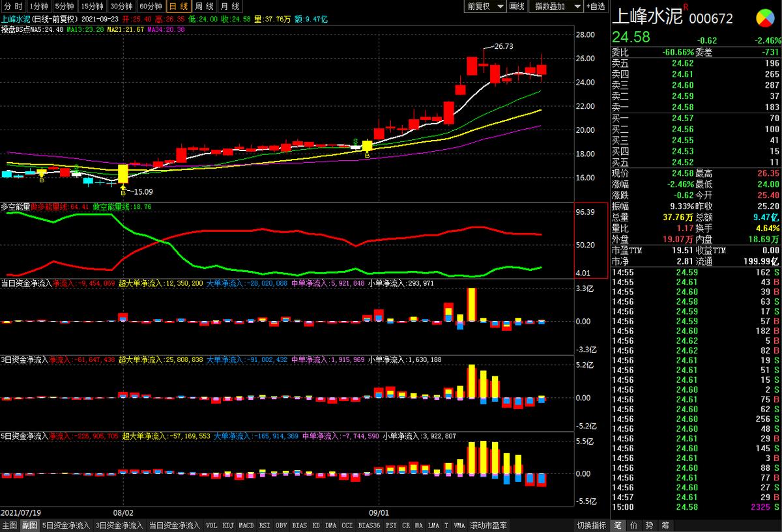Switch to 15分钟 period

tap(93, 6)
